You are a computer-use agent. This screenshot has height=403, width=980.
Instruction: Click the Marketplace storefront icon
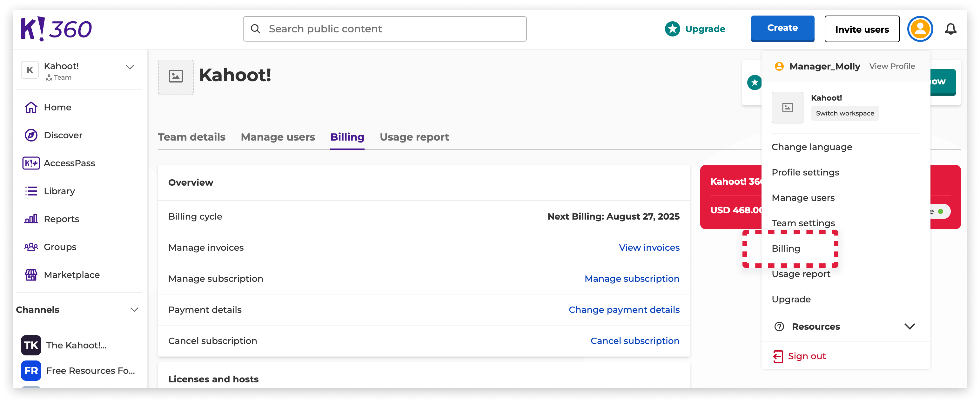coord(31,275)
